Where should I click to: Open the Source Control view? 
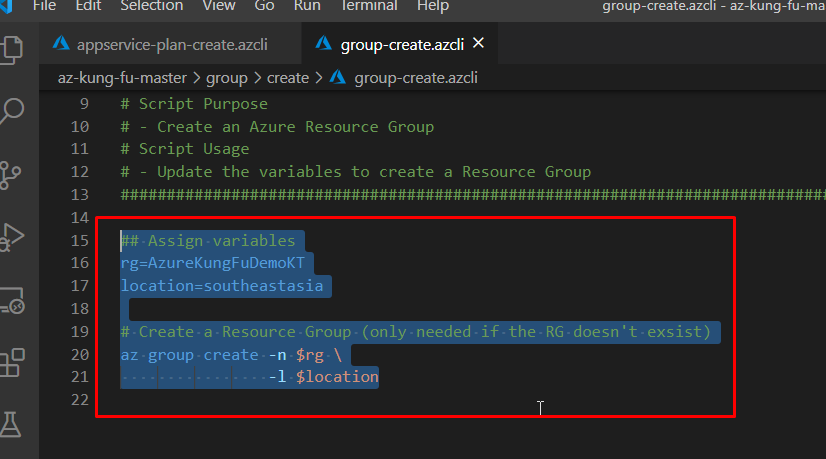12,174
